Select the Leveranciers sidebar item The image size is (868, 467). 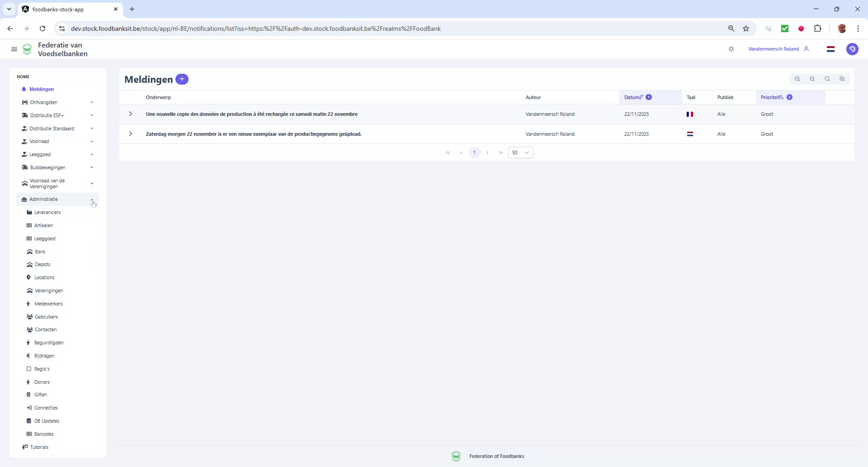47,212
